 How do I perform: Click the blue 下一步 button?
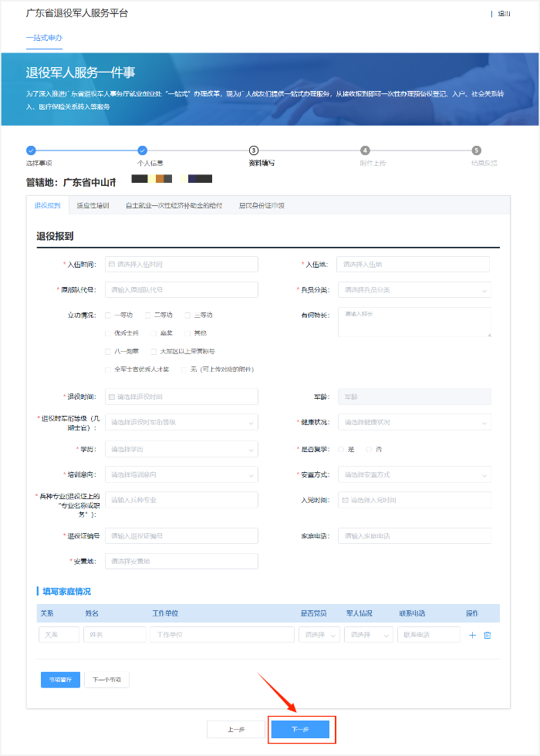click(x=300, y=729)
